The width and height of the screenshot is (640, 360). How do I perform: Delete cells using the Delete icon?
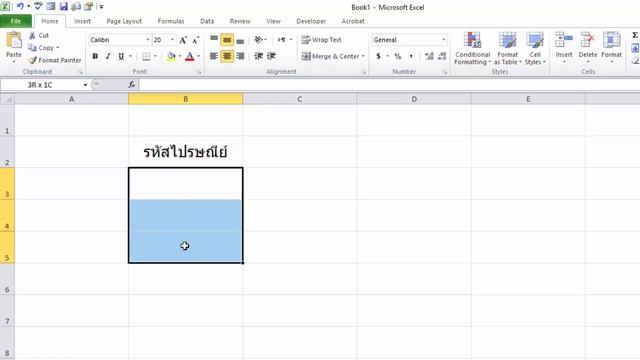[x=588, y=40]
